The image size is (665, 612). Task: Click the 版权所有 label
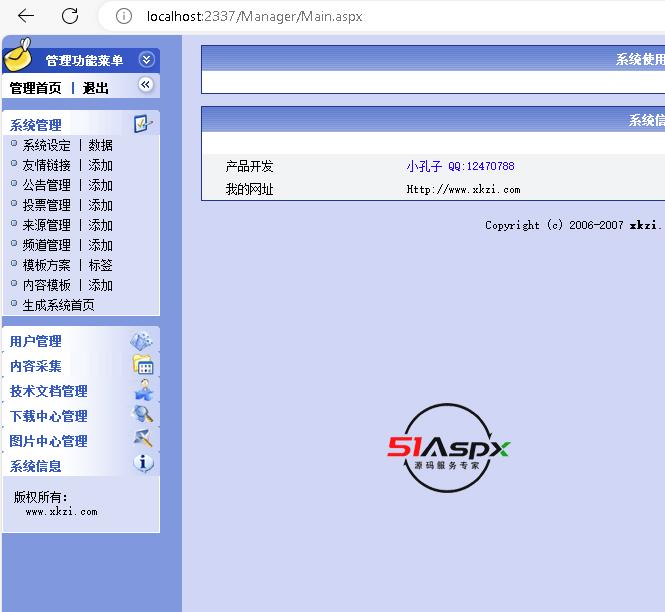coord(40,497)
